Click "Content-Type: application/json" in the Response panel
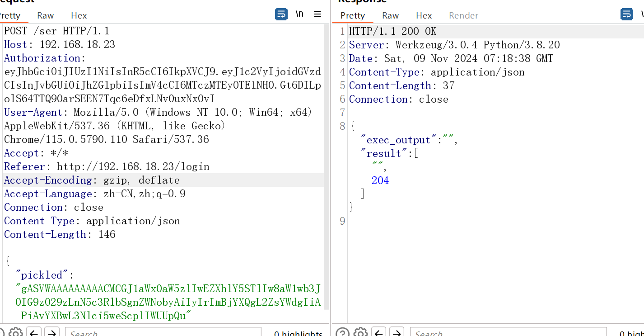 point(437,72)
